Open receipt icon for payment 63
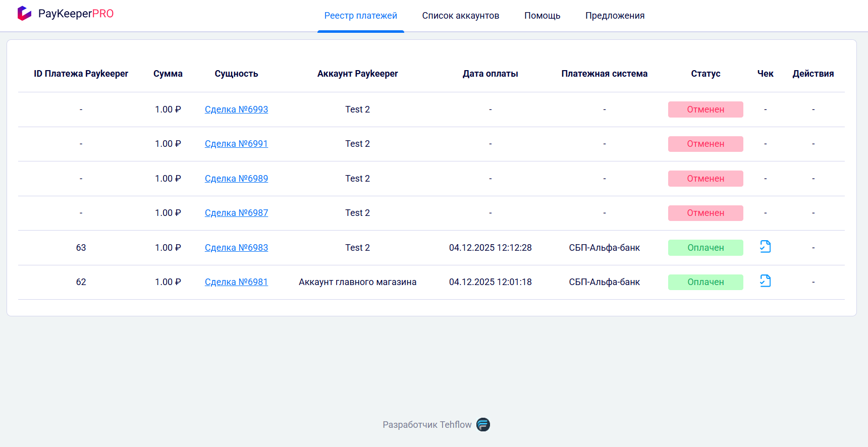Image resolution: width=868 pixels, height=447 pixels. pos(765,247)
